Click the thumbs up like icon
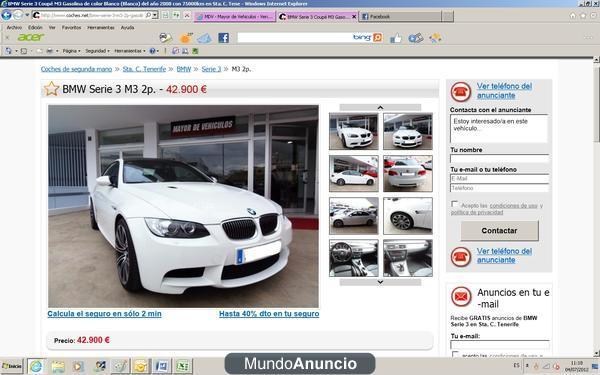This screenshot has width=600, height=375. tap(396, 38)
